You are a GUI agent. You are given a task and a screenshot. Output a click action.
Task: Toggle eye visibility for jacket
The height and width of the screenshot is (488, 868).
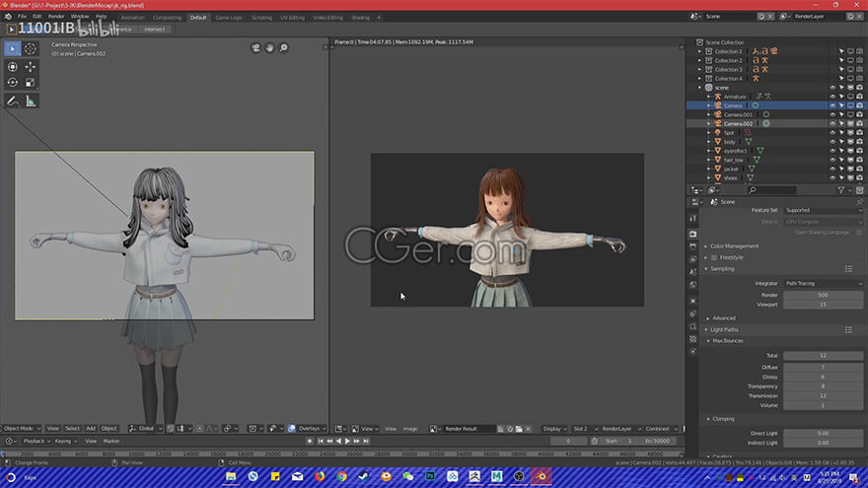(x=832, y=169)
